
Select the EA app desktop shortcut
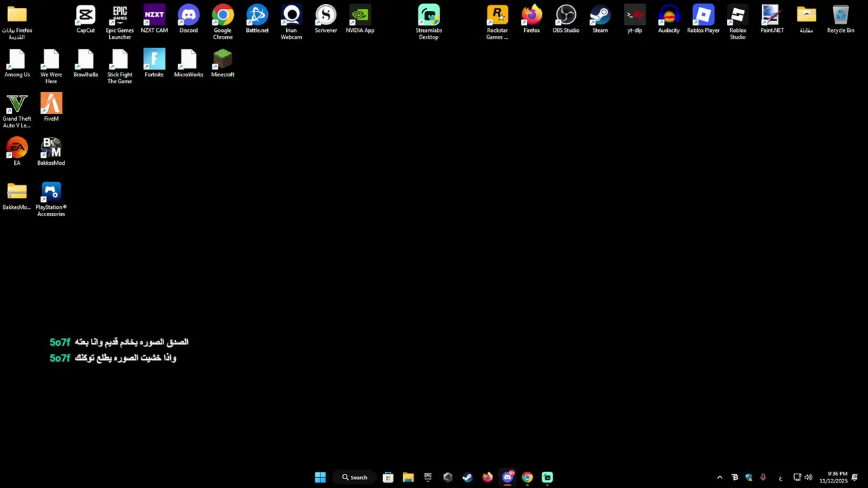(17, 152)
